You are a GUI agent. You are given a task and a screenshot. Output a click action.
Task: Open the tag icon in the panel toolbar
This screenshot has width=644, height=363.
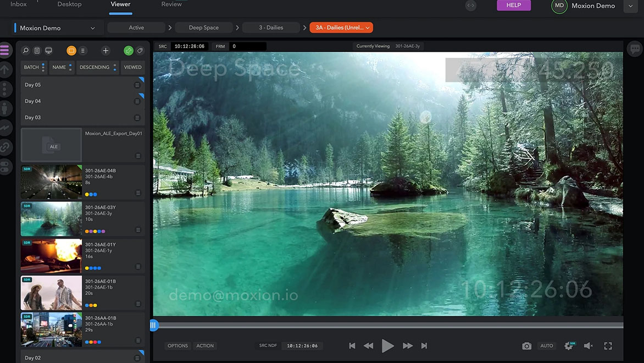pos(140,50)
